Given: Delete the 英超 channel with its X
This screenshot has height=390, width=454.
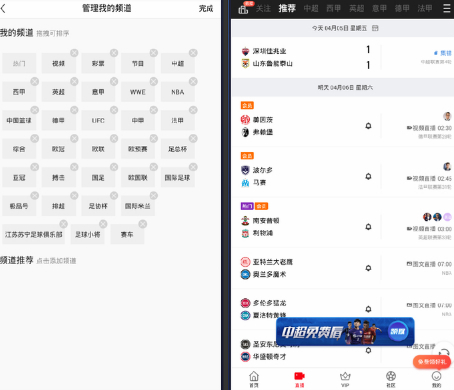Looking at the screenshot, I should point(74,81).
